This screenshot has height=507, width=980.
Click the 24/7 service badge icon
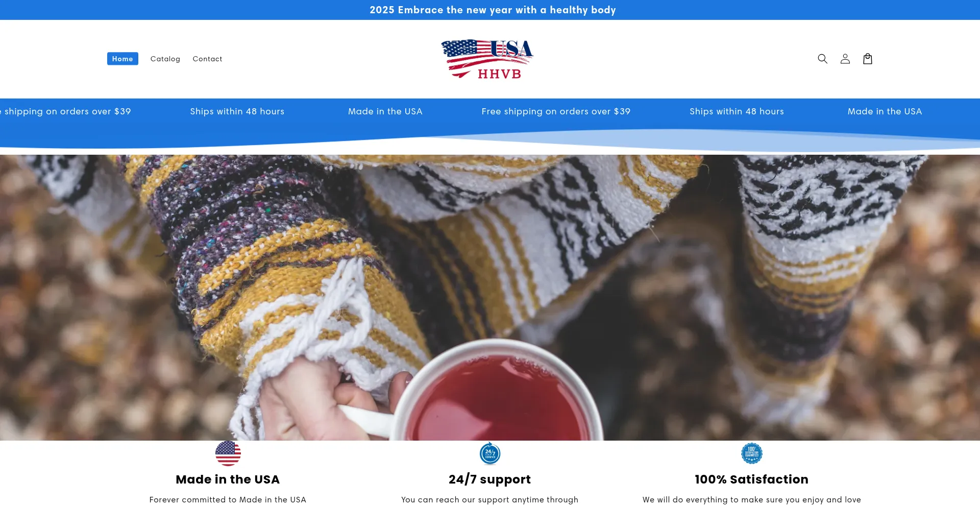point(490,453)
